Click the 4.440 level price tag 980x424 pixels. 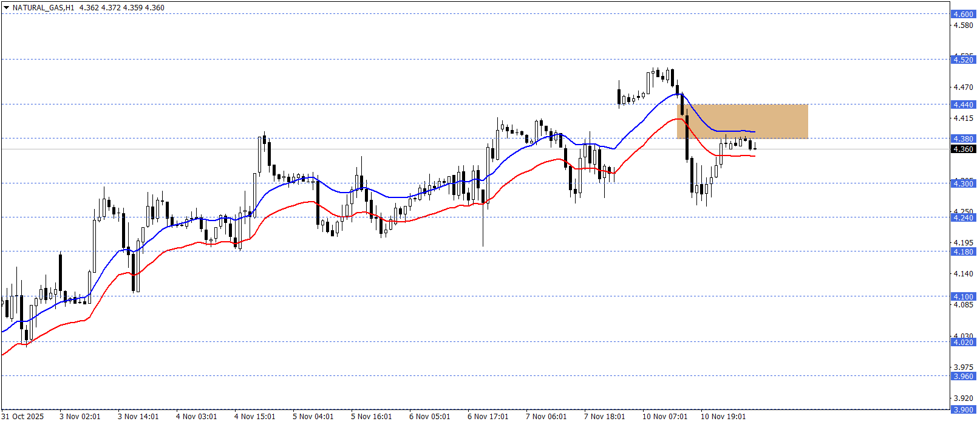point(963,104)
